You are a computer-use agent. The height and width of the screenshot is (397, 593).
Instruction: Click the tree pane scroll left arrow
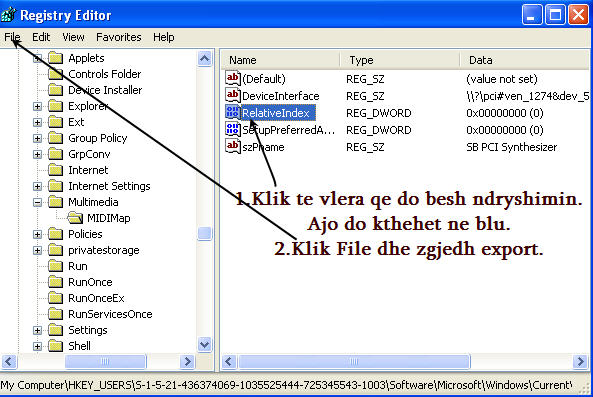click(9, 361)
